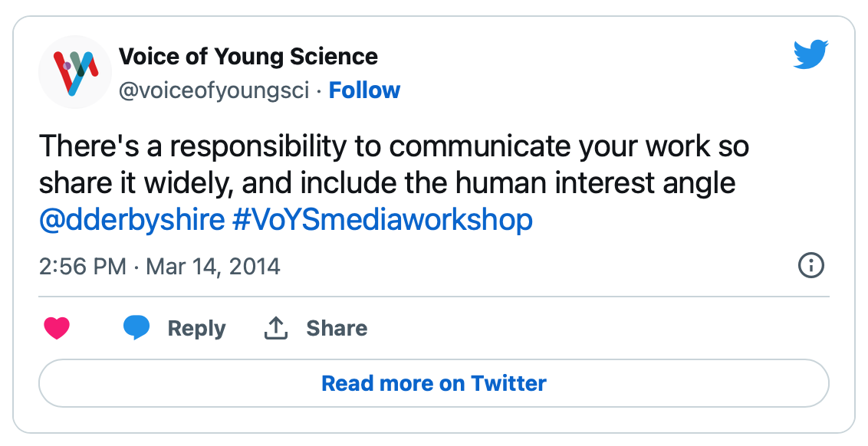Click the phrase "human interest angle"

595,184
